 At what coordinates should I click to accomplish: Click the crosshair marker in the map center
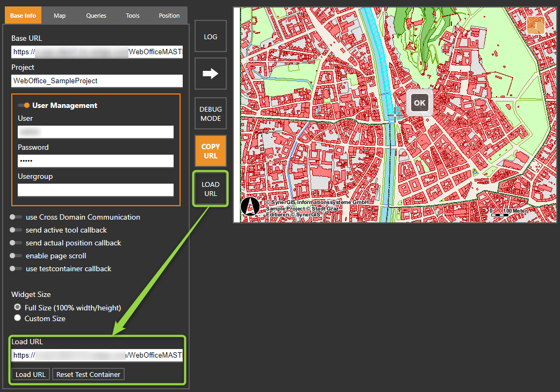click(395, 114)
